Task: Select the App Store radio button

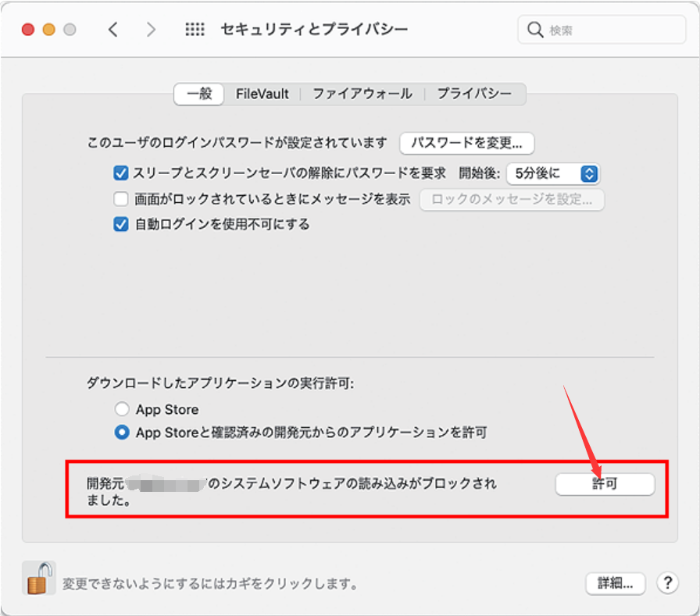Action: click(x=122, y=409)
